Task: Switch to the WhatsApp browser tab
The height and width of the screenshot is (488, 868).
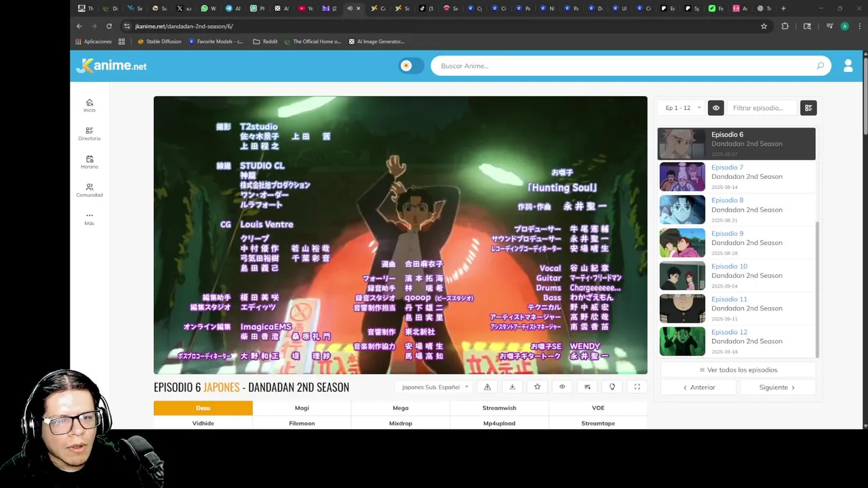Action: pos(208,9)
